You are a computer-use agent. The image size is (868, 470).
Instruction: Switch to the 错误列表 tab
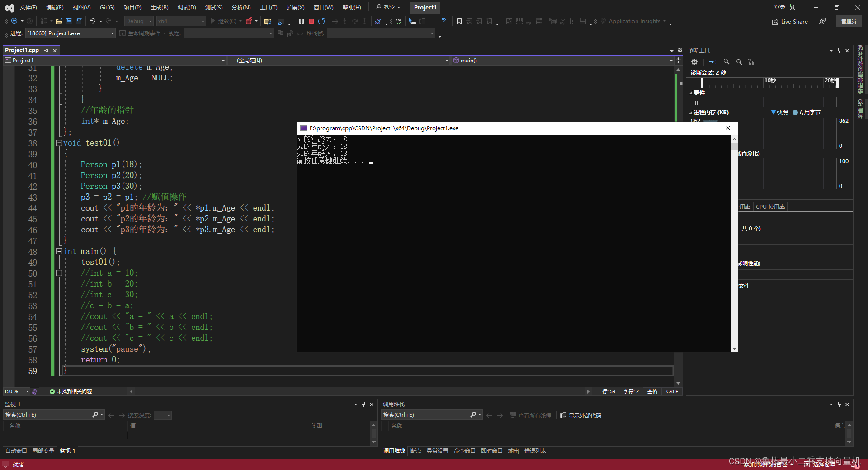point(535,451)
